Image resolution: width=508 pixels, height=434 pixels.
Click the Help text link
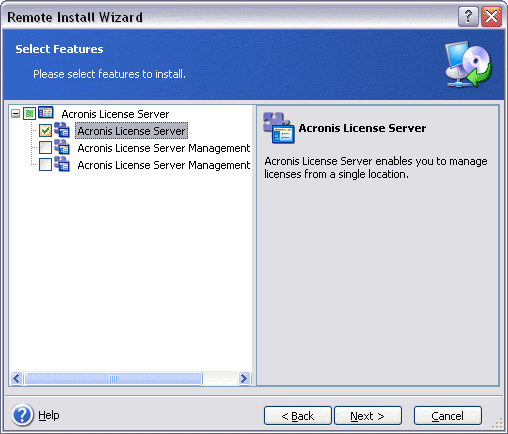49,415
